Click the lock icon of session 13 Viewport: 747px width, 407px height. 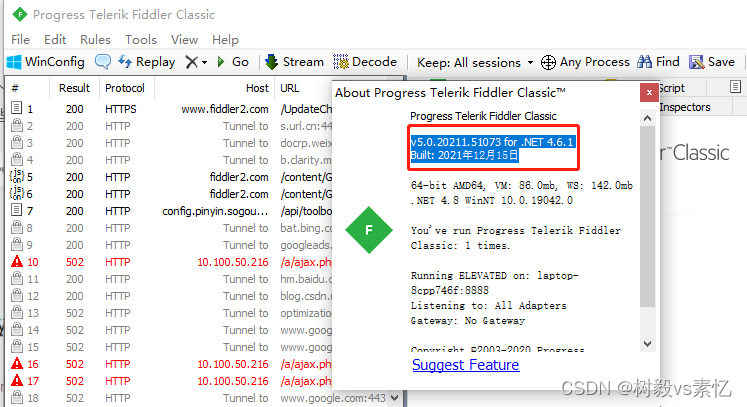(x=17, y=313)
